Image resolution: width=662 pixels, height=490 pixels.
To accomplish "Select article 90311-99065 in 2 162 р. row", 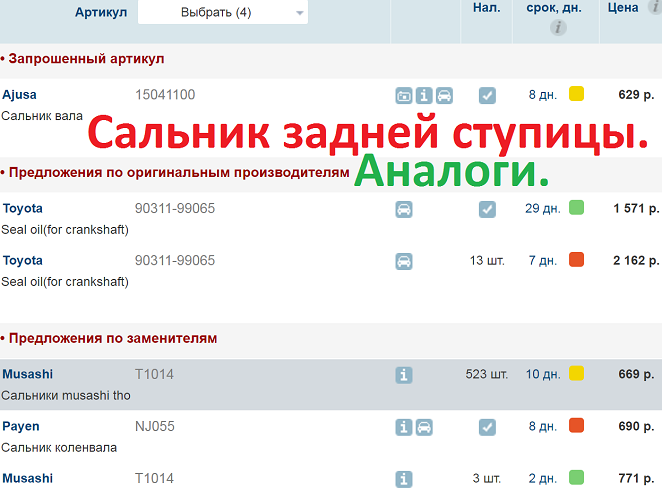I will pos(175,260).
